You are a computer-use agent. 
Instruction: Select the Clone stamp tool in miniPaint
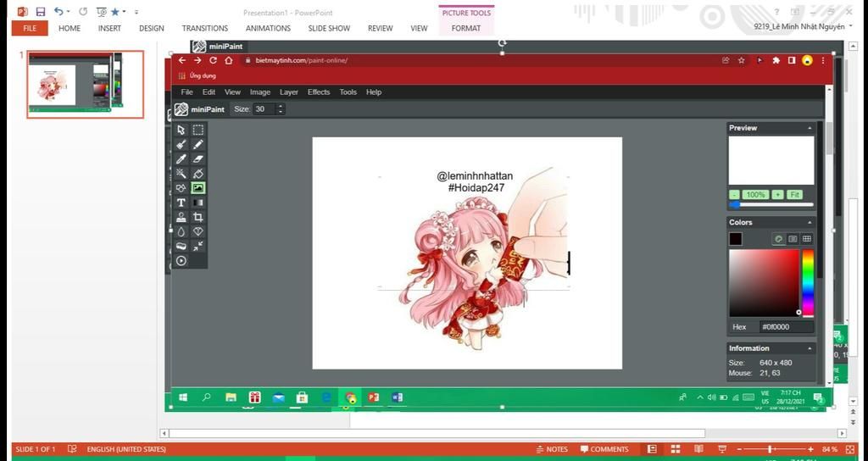pyautogui.click(x=181, y=217)
